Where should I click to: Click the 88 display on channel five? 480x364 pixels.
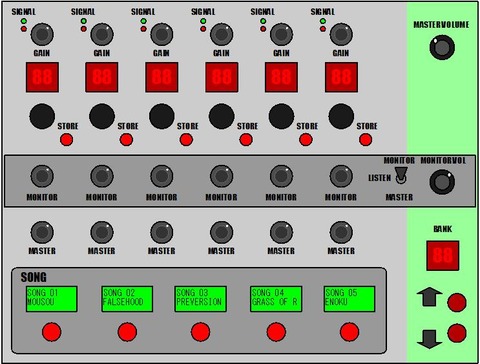coord(281,77)
